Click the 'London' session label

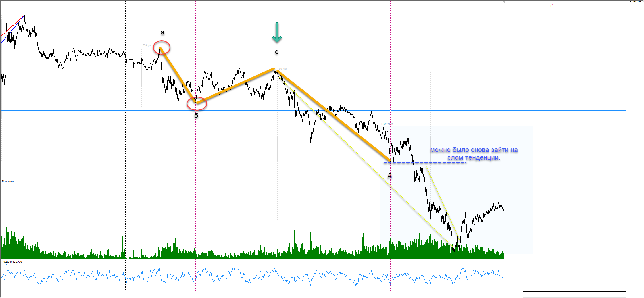[283, 69]
